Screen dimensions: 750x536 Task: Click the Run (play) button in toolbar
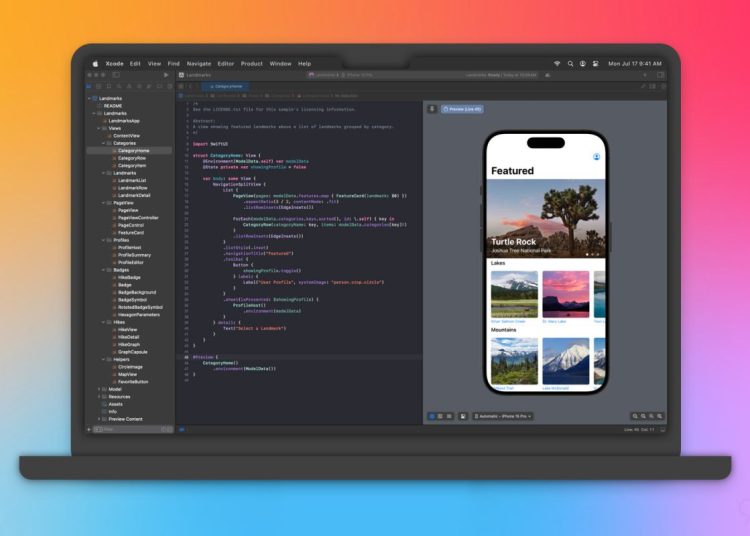click(x=166, y=75)
